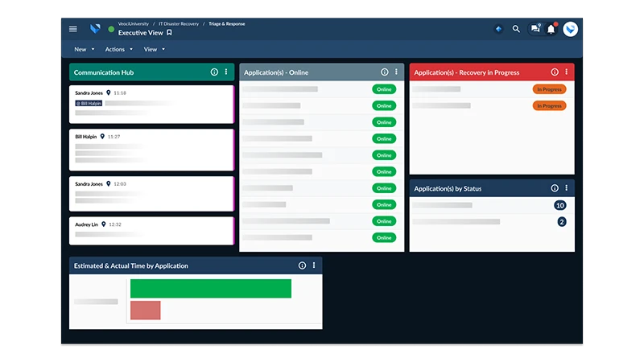Screen dimensions: 644x362
Task: Open Application(s) - Online options menu
Action: click(396, 72)
